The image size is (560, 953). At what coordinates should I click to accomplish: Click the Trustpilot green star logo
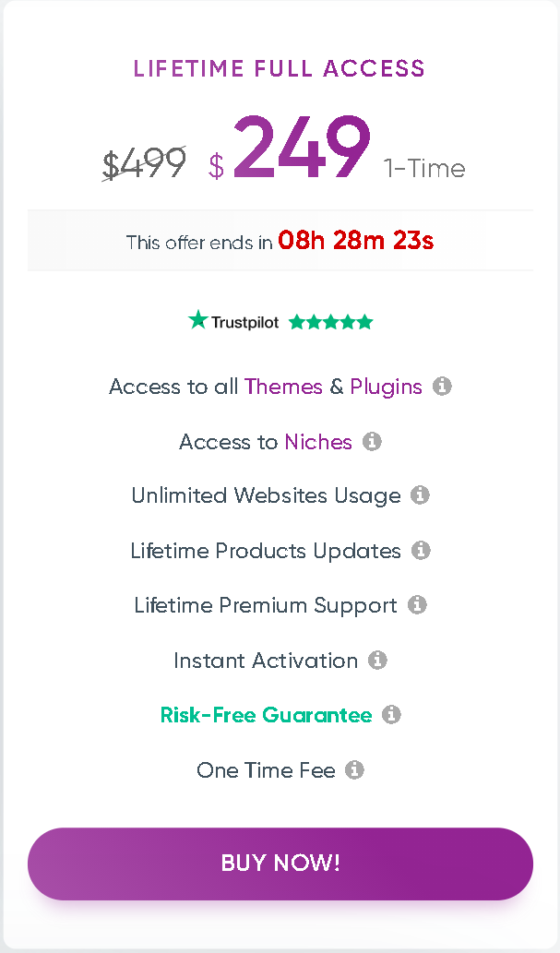tap(197, 320)
